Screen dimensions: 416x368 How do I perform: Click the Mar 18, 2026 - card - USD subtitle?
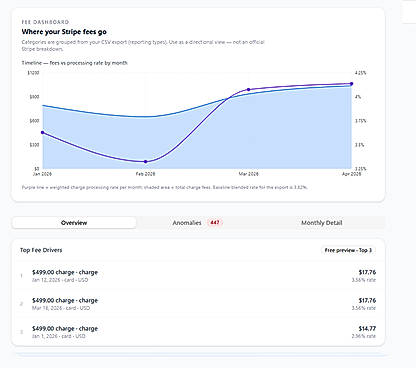61,308
